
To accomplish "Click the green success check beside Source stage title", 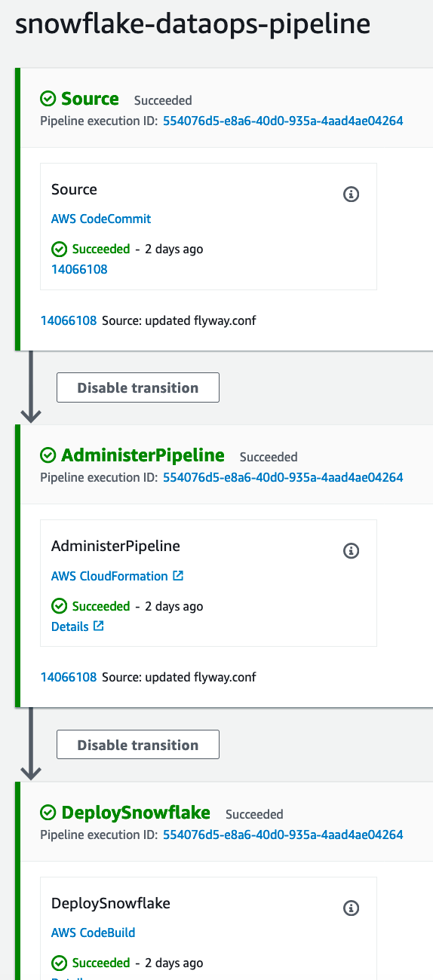I will [48, 99].
